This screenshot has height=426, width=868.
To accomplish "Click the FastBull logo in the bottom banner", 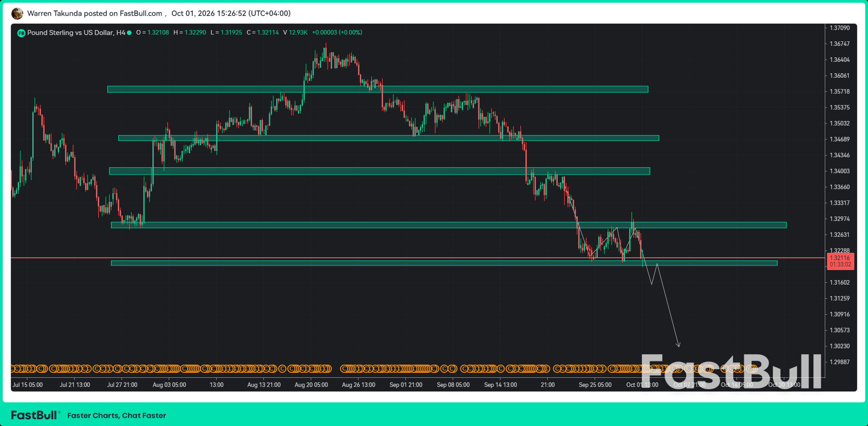I will (x=35, y=415).
